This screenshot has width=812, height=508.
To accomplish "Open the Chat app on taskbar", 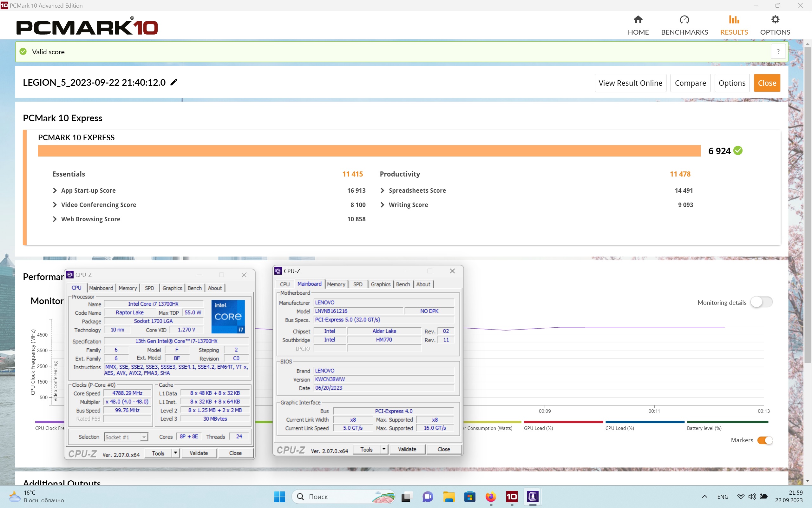I will pos(428,497).
